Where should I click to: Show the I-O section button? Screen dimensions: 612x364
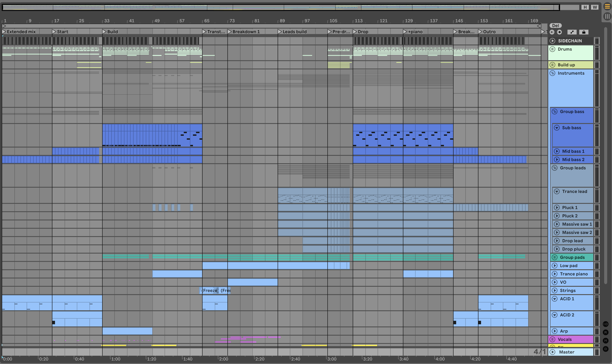click(x=605, y=324)
